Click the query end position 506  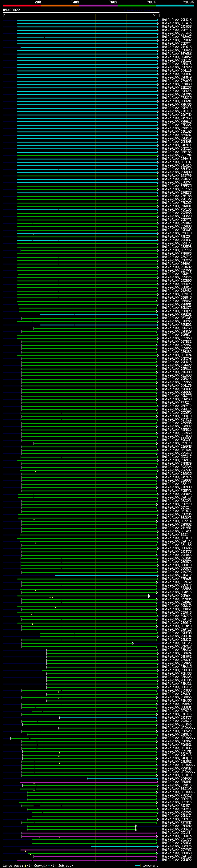coord(155,15)
